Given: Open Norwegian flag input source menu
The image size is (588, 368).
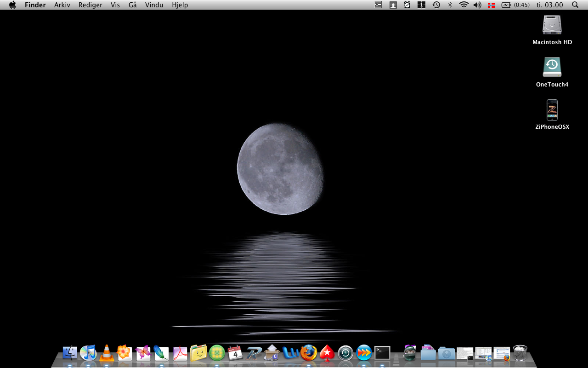Looking at the screenshot, I should point(492,5).
